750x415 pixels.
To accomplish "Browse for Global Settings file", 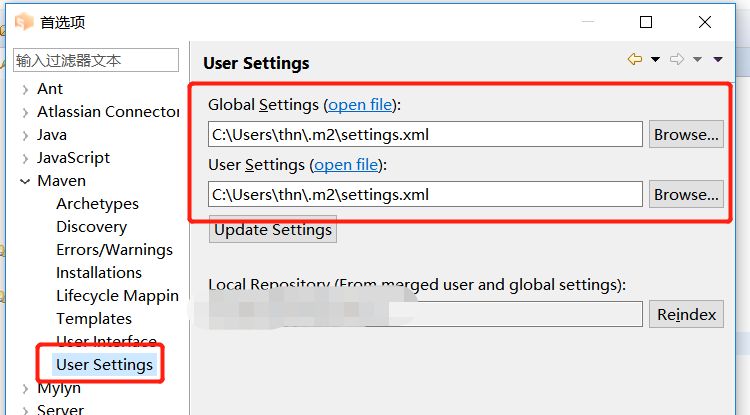I will pyautogui.click(x=686, y=135).
